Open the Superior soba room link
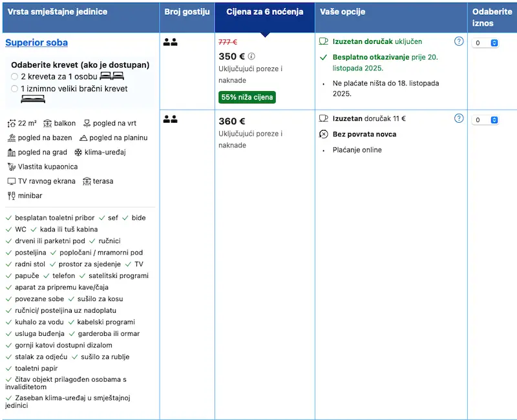This screenshot has width=517, height=420. point(36,43)
